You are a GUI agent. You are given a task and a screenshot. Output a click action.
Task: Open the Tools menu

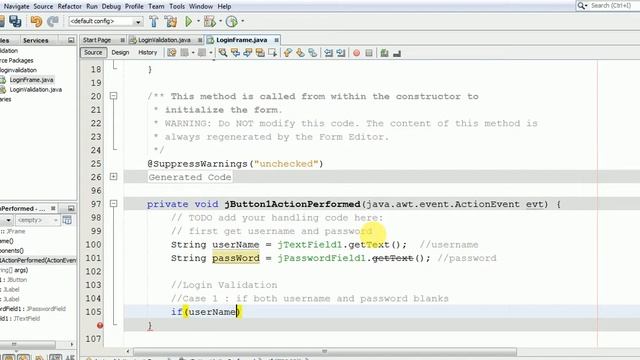pyautogui.click(x=177, y=7)
